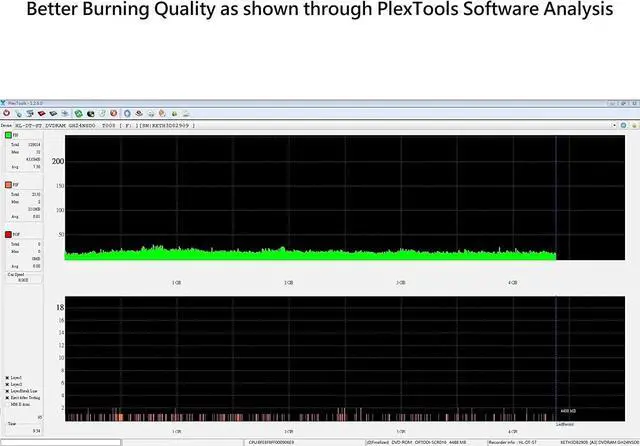Click the dark disc icon after green icon

(92, 114)
